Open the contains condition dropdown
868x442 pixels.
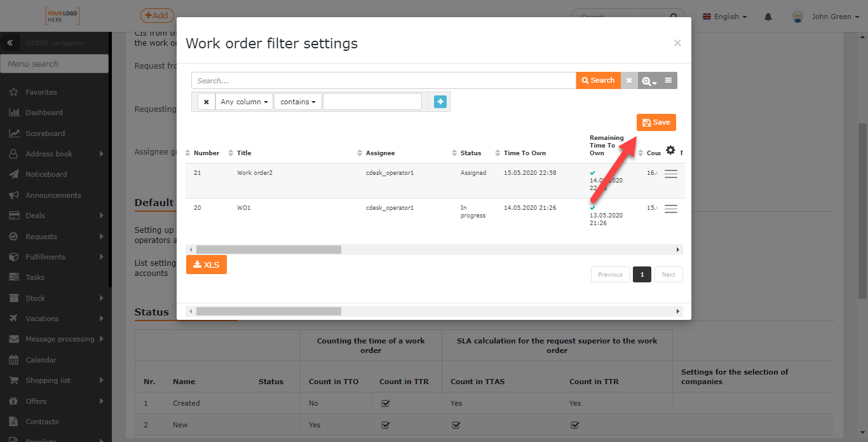pyautogui.click(x=298, y=102)
